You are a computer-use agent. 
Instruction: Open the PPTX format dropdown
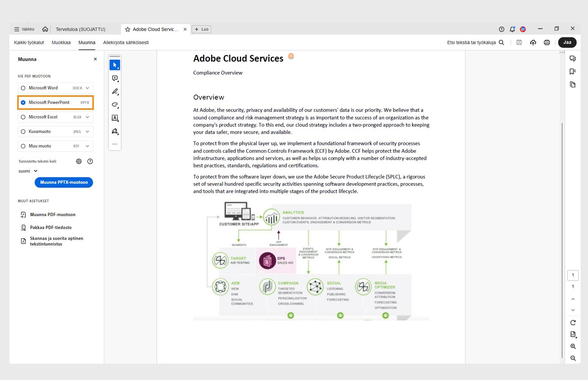(85, 102)
